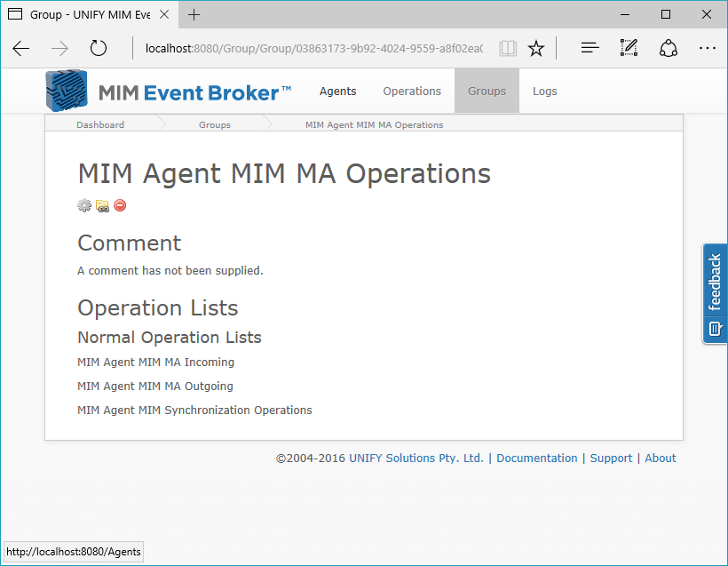Select the Groups navigation menu
The width and height of the screenshot is (728, 566).
[x=487, y=91]
